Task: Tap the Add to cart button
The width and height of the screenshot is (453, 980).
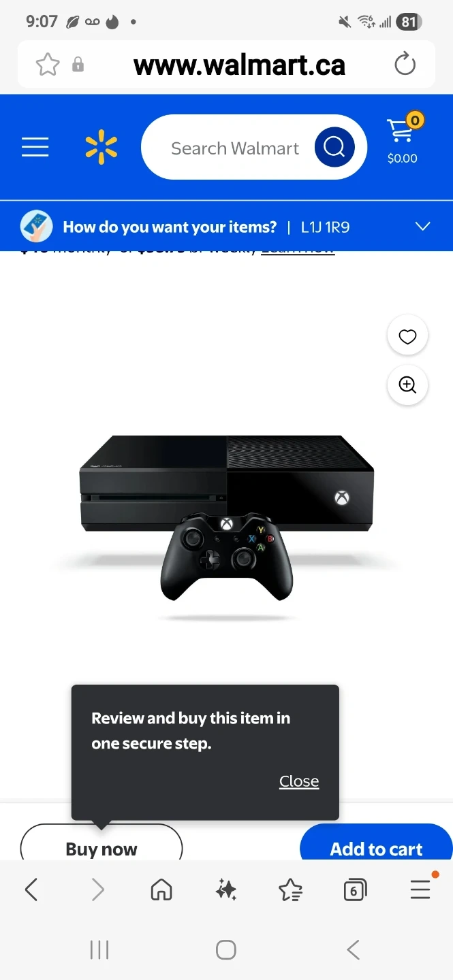Action: click(x=377, y=843)
